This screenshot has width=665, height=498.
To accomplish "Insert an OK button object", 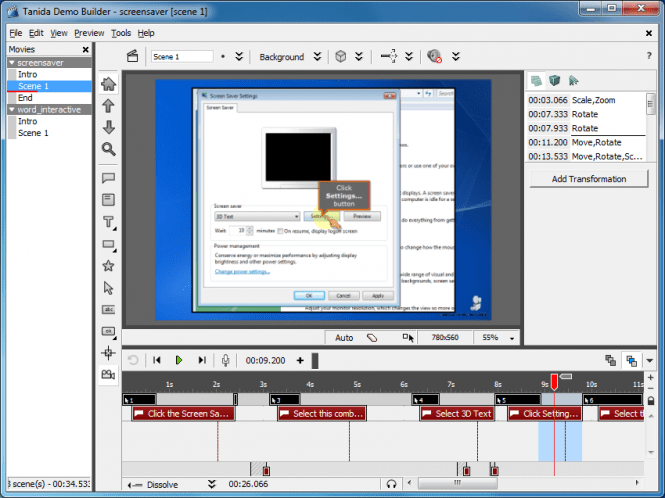I will [109, 331].
